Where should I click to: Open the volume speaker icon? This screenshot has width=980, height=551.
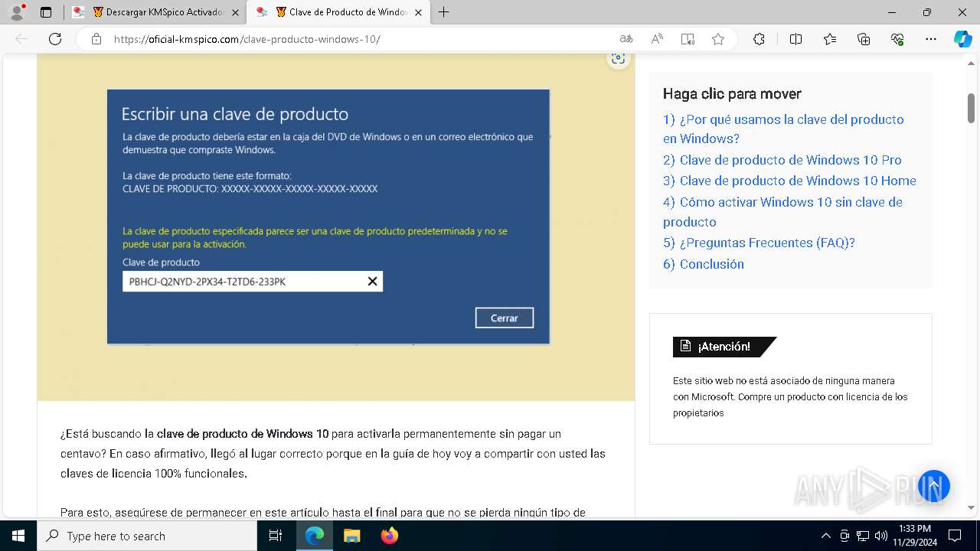[x=881, y=536]
